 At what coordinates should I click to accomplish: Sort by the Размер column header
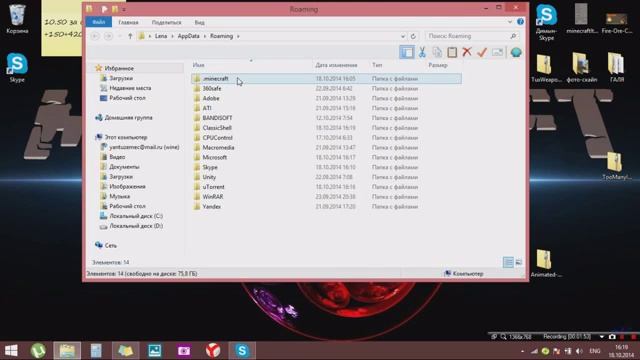438,65
